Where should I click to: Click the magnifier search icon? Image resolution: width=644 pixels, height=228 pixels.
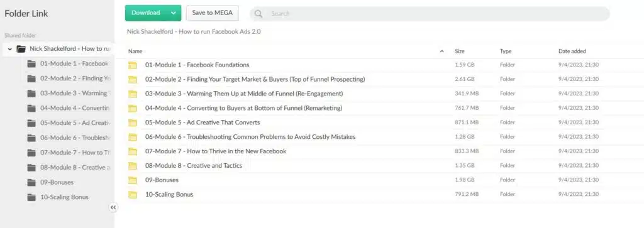click(x=258, y=14)
